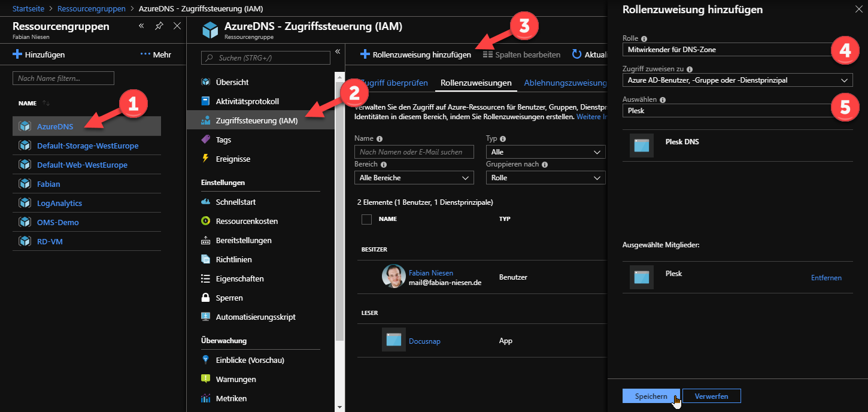Go to Ressourcengruppen in the breadcrumb

pos(92,9)
